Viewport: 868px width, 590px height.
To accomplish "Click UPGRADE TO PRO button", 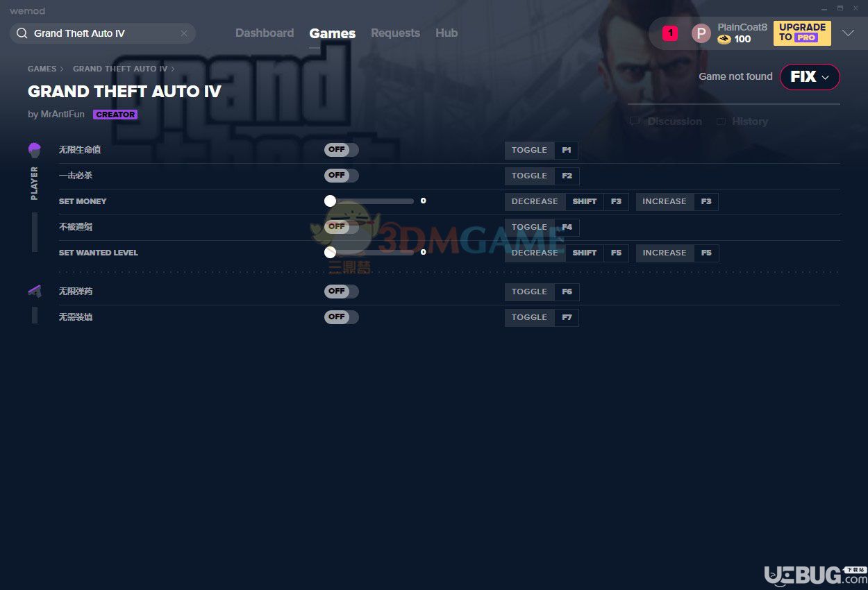I will coord(802,33).
